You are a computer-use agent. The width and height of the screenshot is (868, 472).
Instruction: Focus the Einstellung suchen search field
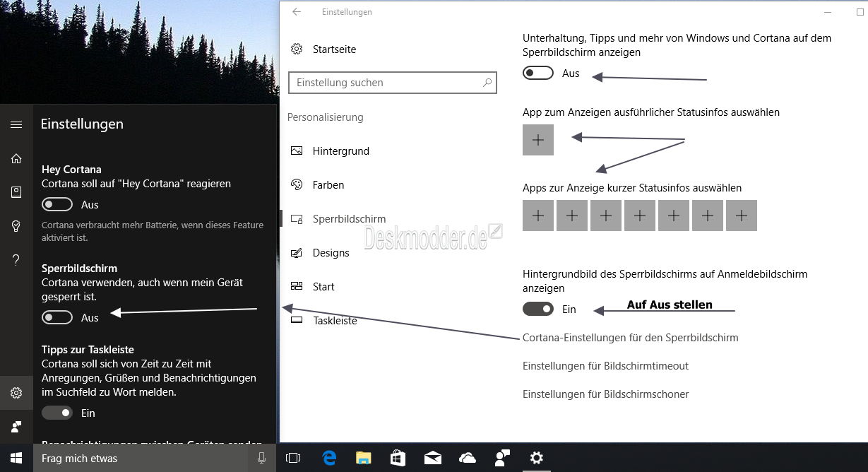point(393,83)
